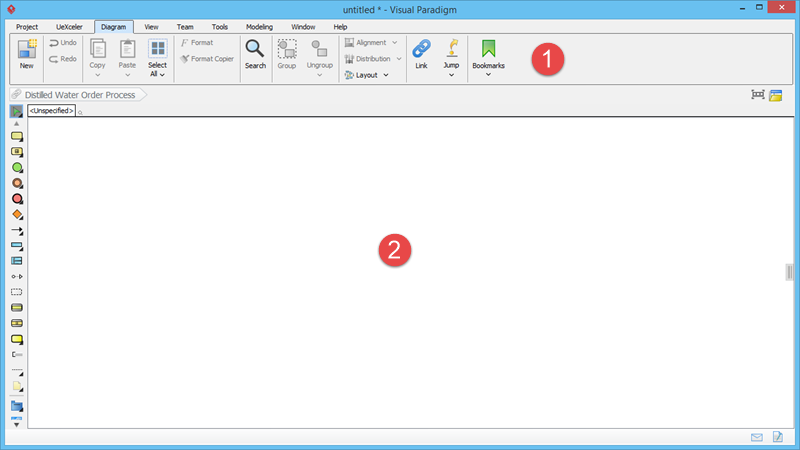This screenshot has width=800, height=450.
Task: Select the yellow task shape in palette
Action: pyautogui.click(x=17, y=136)
